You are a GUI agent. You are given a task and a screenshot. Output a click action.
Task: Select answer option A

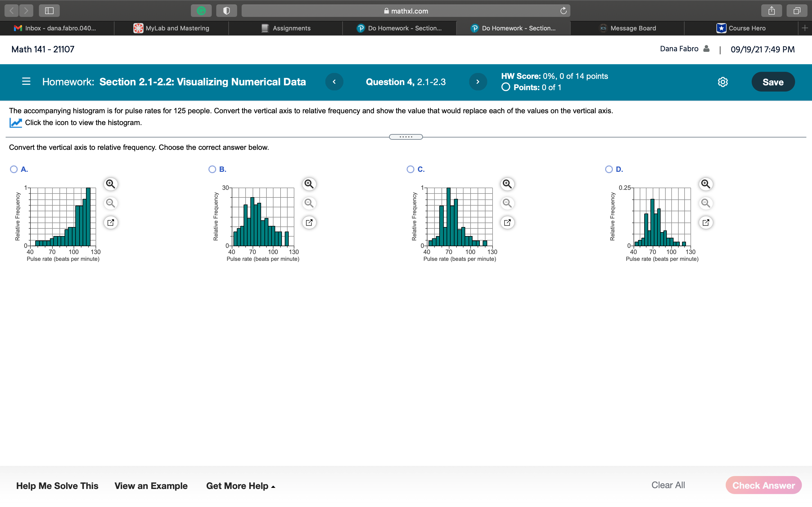(x=14, y=169)
